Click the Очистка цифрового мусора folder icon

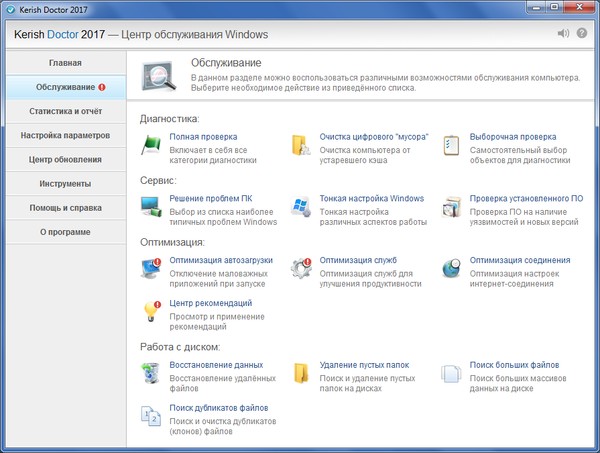[302, 146]
